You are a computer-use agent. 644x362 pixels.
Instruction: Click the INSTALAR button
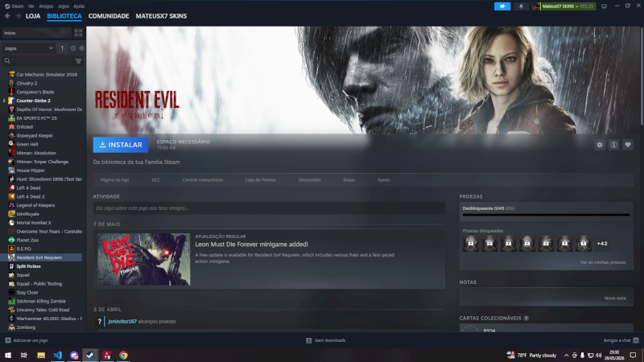121,145
